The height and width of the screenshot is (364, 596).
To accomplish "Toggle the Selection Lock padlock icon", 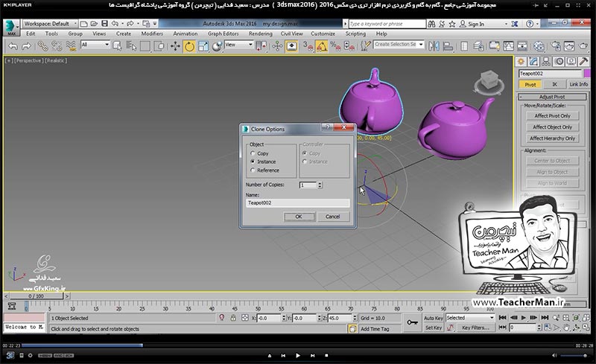I will click(x=233, y=318).
